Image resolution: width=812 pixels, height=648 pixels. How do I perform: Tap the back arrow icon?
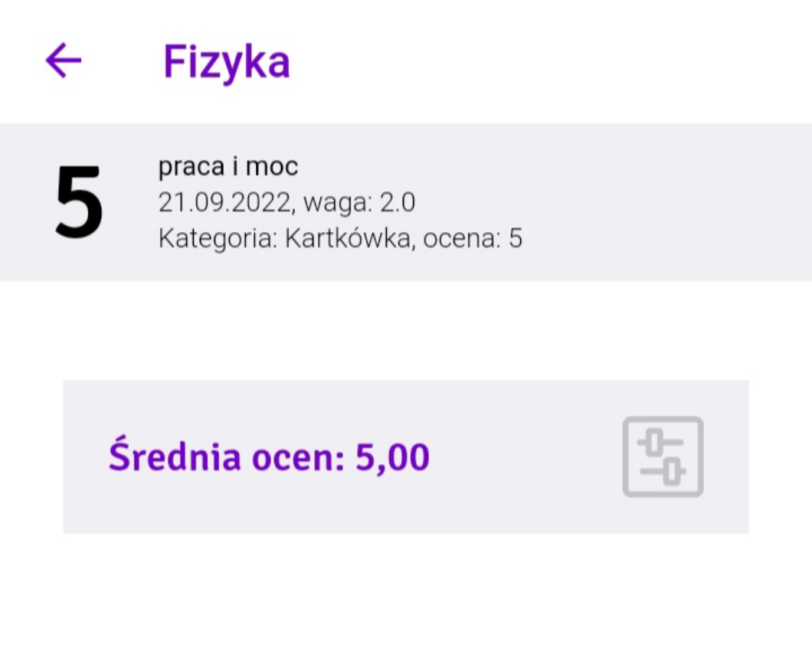coord(64,61)
